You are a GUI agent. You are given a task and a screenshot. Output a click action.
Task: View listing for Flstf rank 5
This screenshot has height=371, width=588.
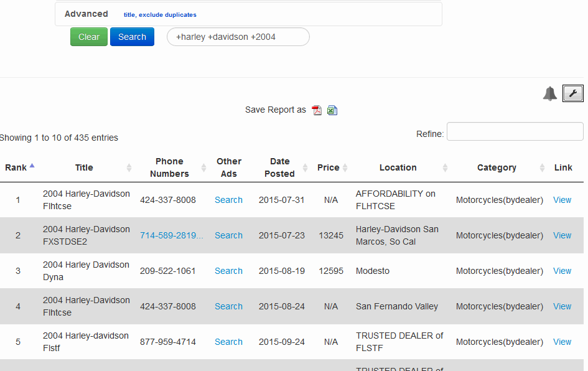562,342
